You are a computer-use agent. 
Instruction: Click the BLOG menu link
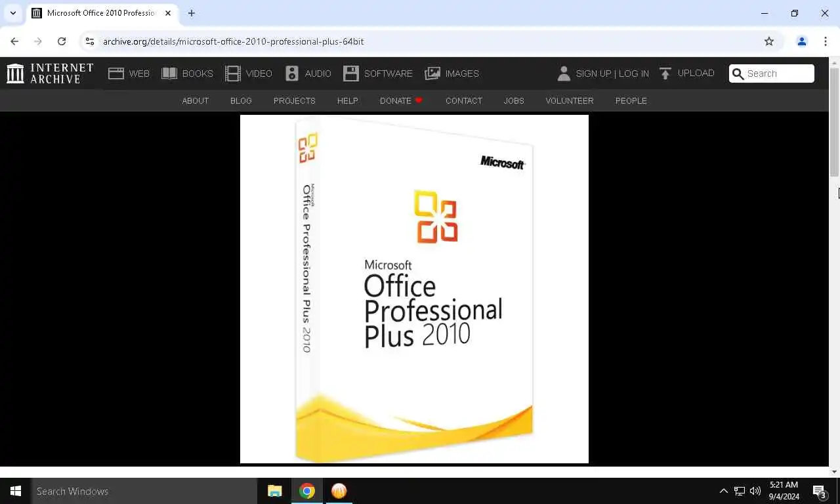coord(241,100)
